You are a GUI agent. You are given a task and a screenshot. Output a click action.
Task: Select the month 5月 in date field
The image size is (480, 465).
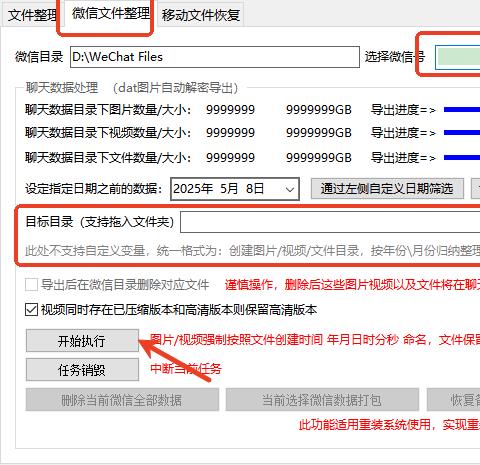229,189
